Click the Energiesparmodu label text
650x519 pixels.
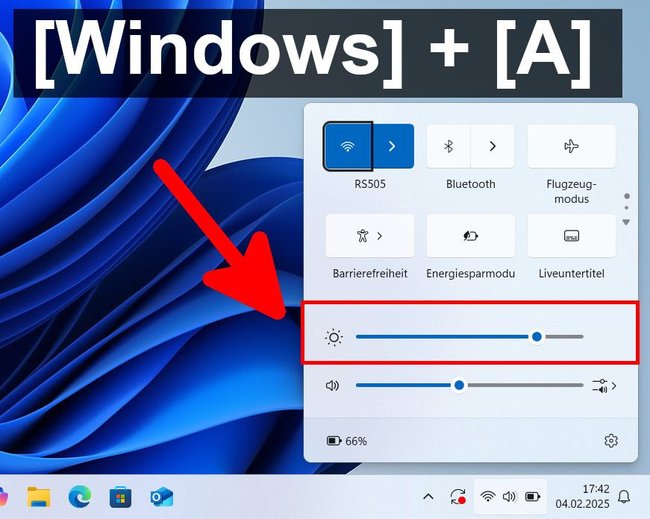(x=471, y=274)
